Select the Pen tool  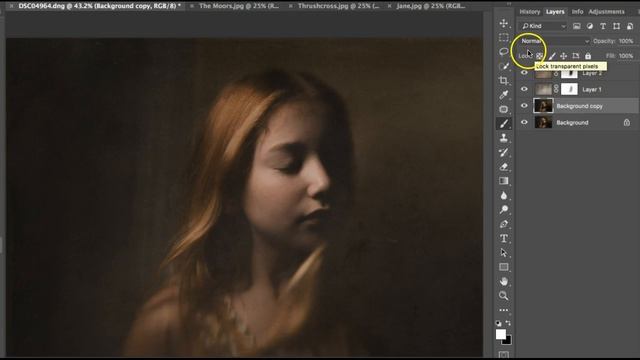pyautogui.click(x=504, y=224)
